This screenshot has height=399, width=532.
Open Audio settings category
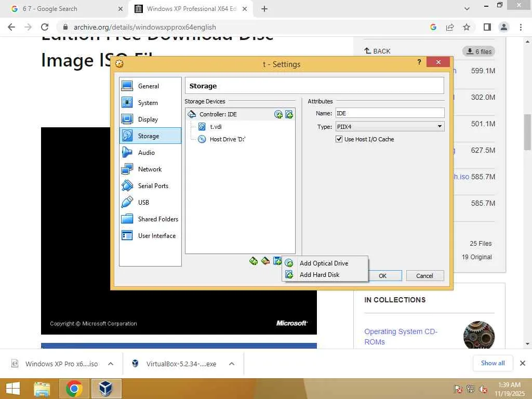pyautogui.click(x=150, y=153)
